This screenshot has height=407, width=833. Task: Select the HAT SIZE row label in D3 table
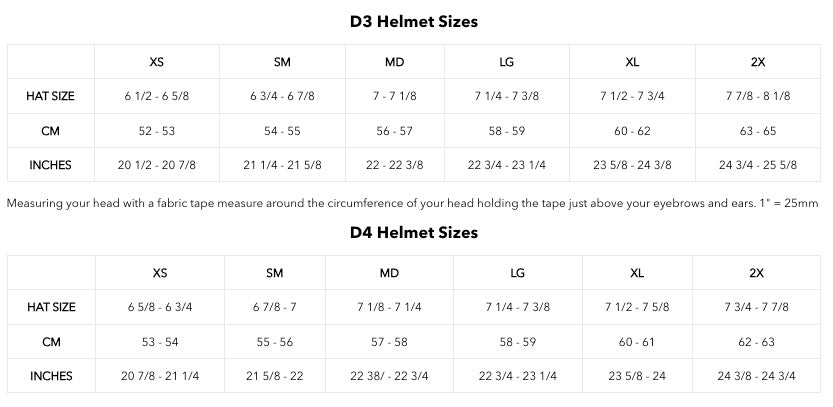click(x=51, y=96)
